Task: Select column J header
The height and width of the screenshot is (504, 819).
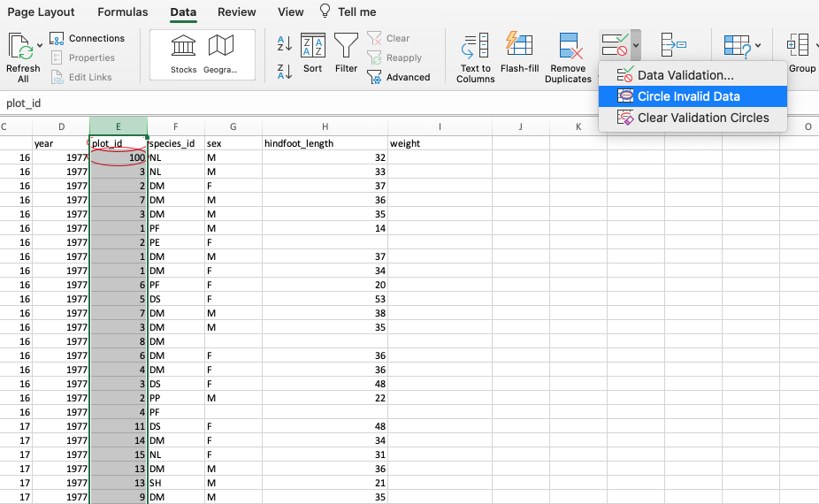Action: click(521, 126)
